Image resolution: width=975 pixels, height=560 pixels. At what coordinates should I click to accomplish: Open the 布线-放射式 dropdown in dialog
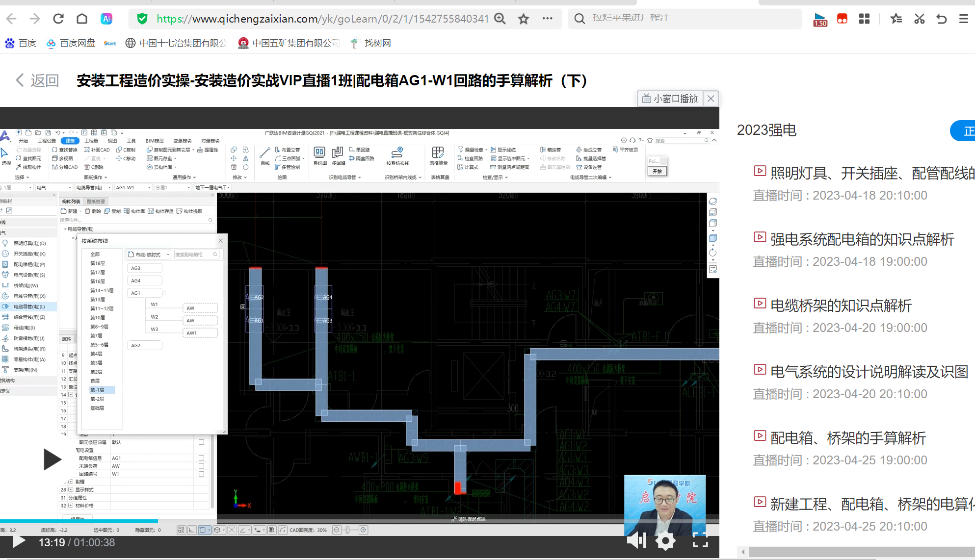149,255
